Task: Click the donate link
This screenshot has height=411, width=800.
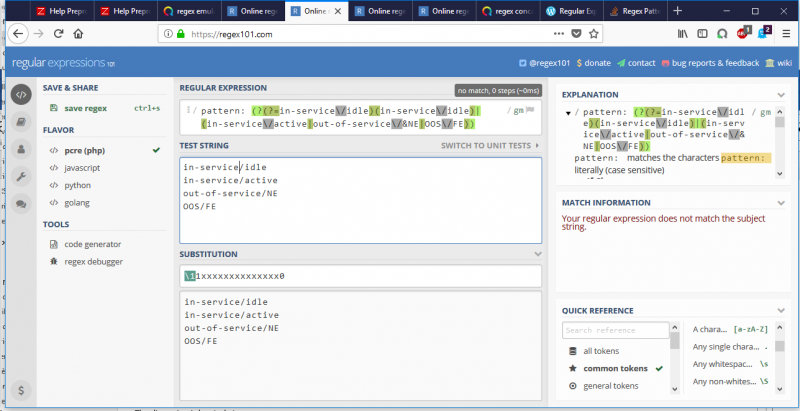Action: (593, 63)
